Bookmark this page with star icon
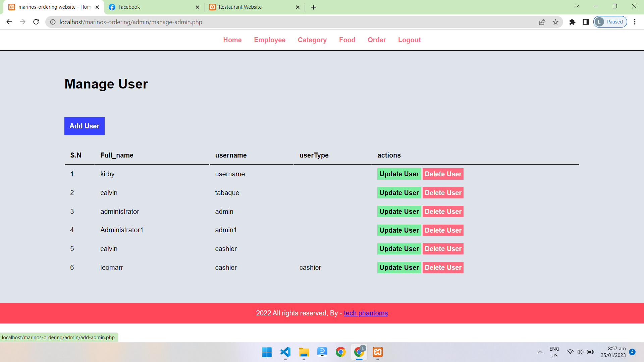Viewport: 644px width, 362px height. (555, 22)
